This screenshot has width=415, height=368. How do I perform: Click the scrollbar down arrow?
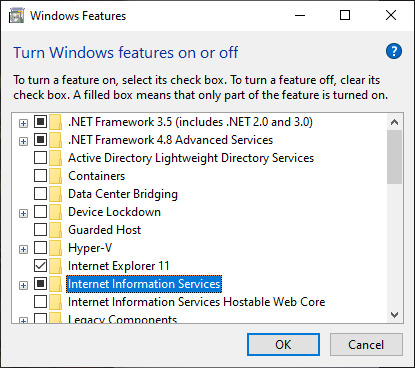click(395, 315)
